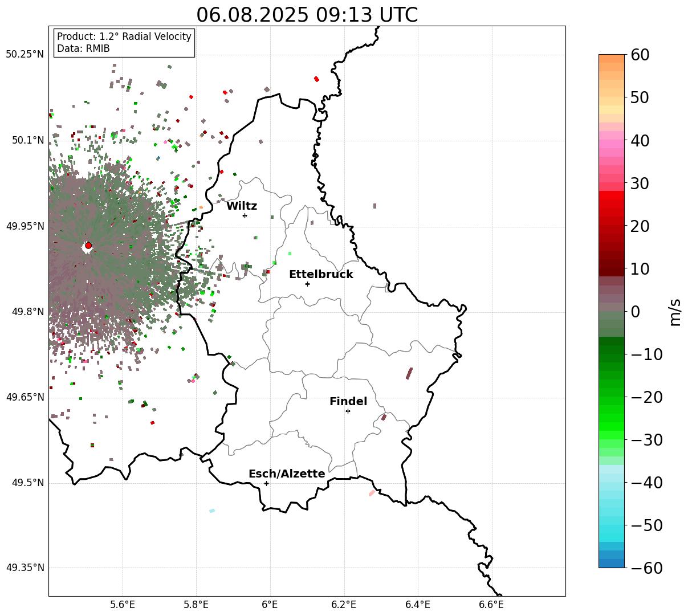The image size is (688, 616).
Task: Click the pink echo near Esch/Alzette border
Action: (x=372, y=493)
